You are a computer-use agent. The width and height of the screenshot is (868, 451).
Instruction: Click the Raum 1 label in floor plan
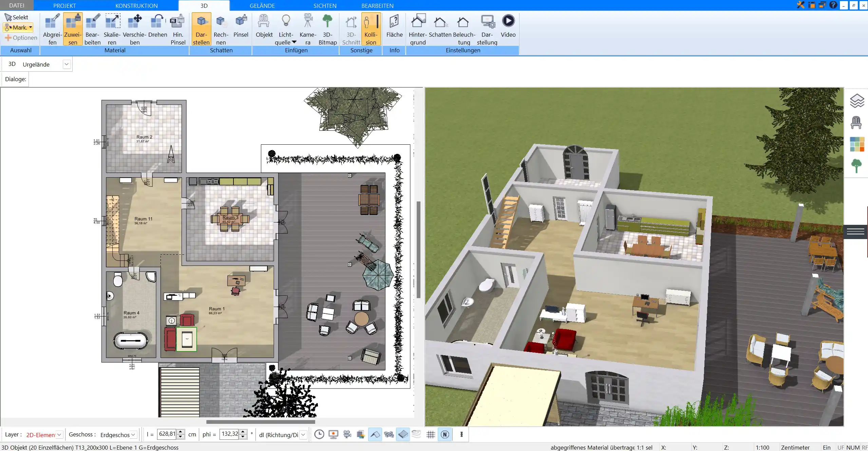(x=216, y=309)
